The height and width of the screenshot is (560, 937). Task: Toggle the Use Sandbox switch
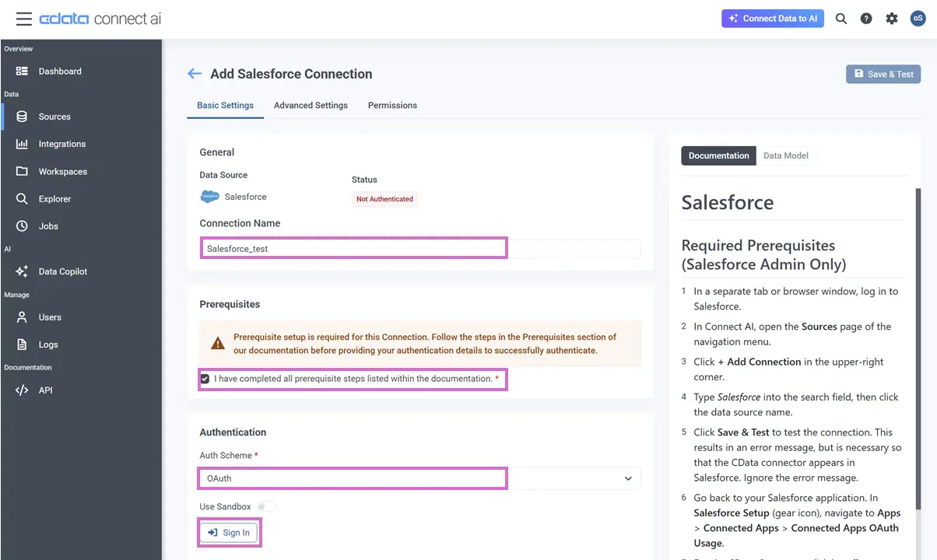tap(266, 506)
